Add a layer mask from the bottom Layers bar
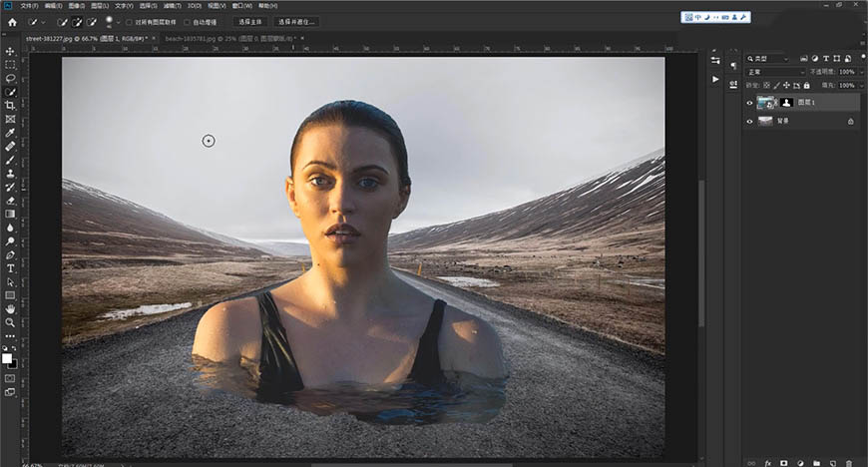Viewport: 868px width, 467px height. pos(784,463)
